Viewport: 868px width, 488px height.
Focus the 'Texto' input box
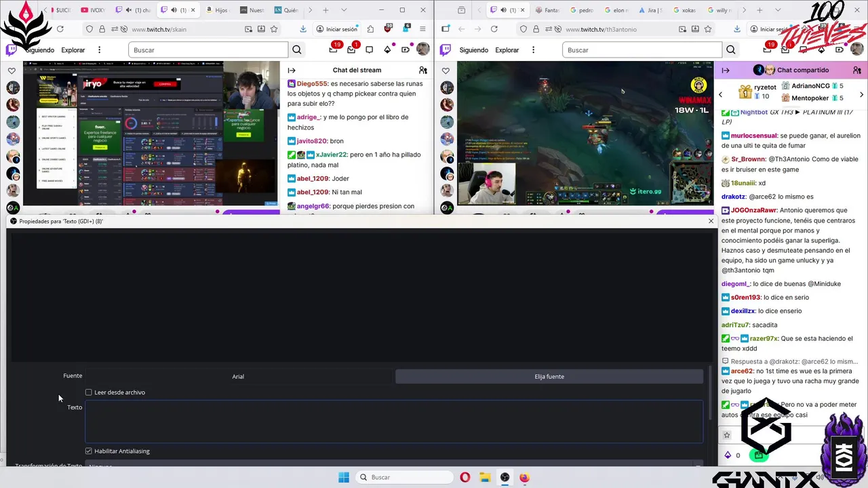point(394,422)
